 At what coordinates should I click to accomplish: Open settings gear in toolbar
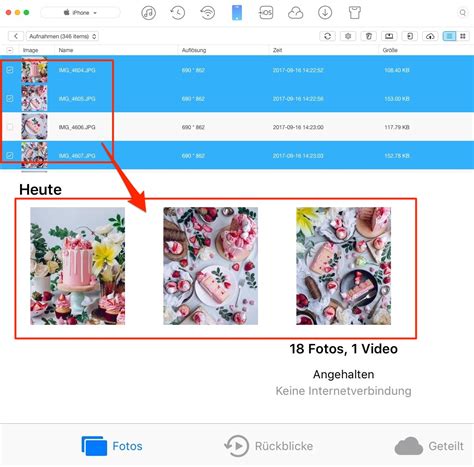point(348,36)
